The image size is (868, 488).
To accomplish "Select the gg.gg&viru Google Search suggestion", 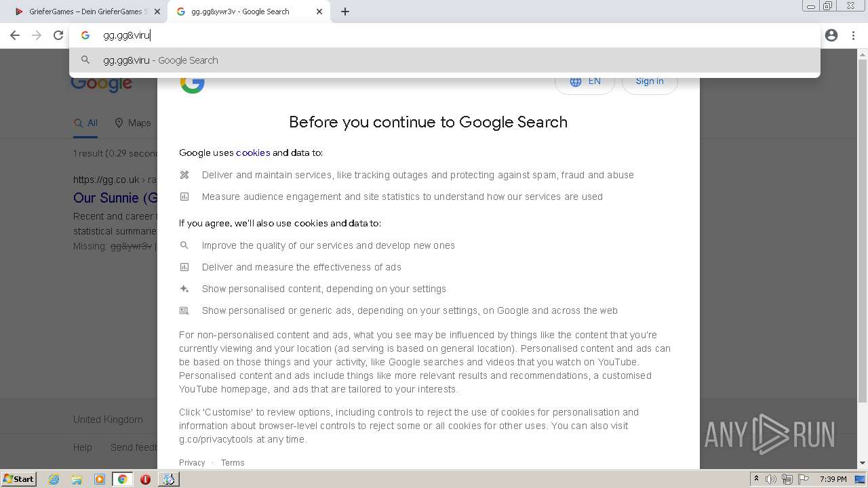I will pyautogui.click(x=445, y=60).
